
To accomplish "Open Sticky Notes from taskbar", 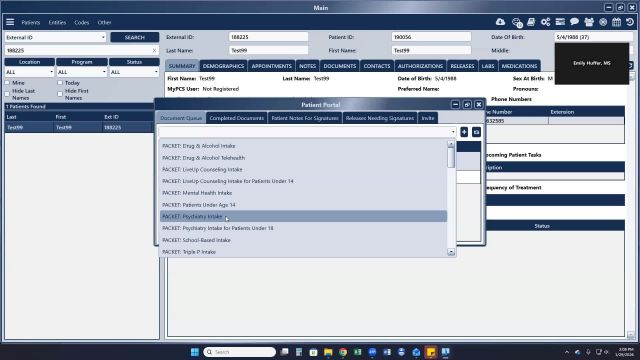I will [431, 352].
